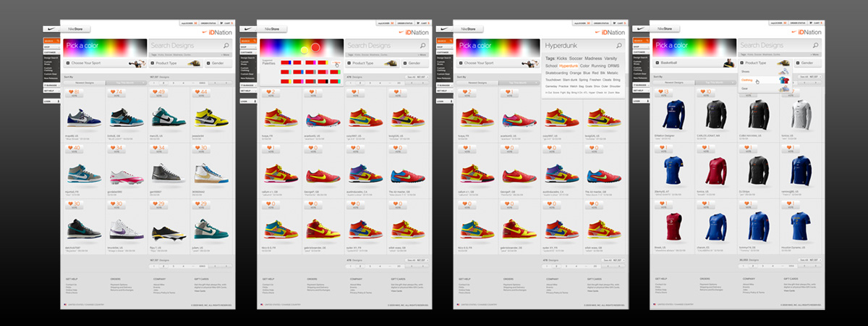Click the shirt icon beside Clothing in the dropdown
This screenshot has height=326, width=868.
pos(783,80)
